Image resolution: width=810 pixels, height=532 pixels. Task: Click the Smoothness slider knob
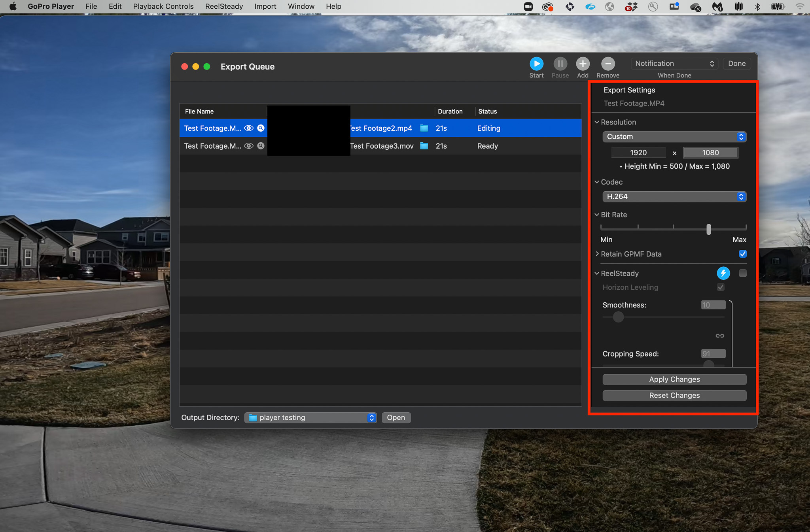[618, 317]
